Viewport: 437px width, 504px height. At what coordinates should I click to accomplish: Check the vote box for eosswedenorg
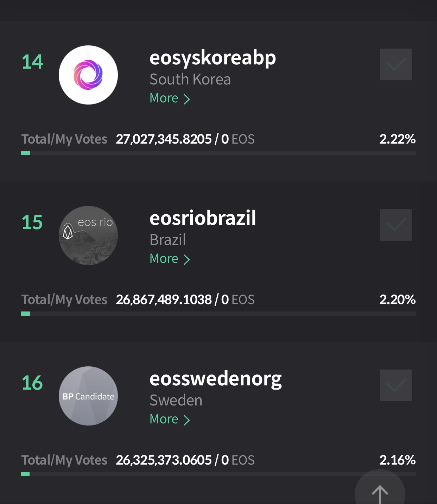click(396, 385)
